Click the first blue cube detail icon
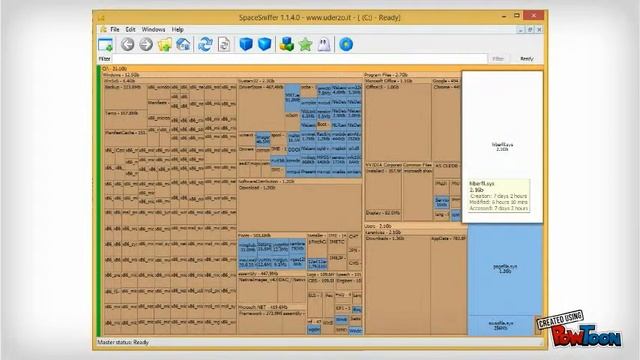Screen dimensions: 640x360 (246, 44)
